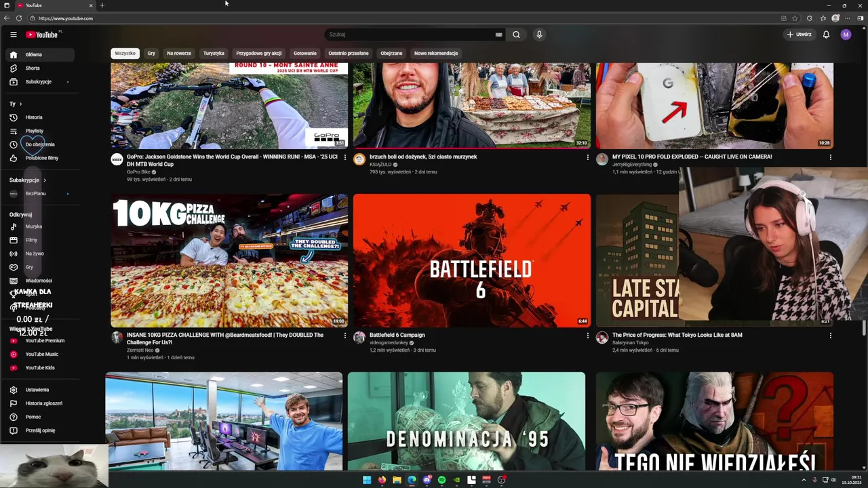Viewport: 868px width, 488px height.
Task: Expand the Ty section chevron
Action: point(20,104)
